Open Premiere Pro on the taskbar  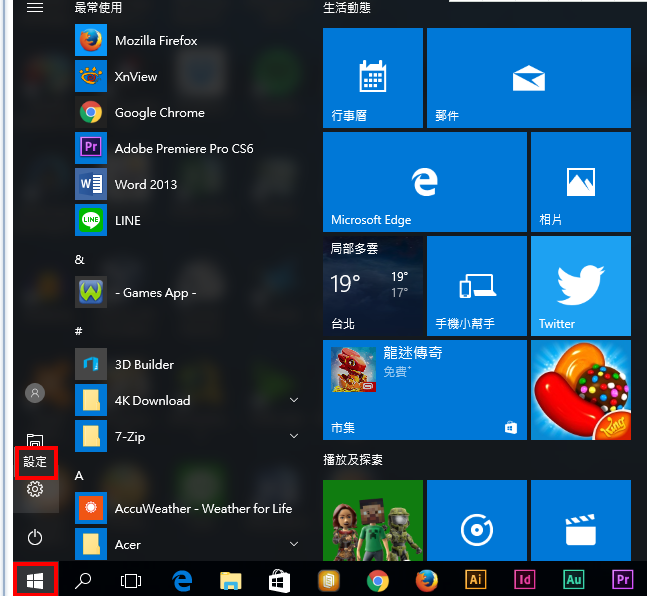click(623, 579)
